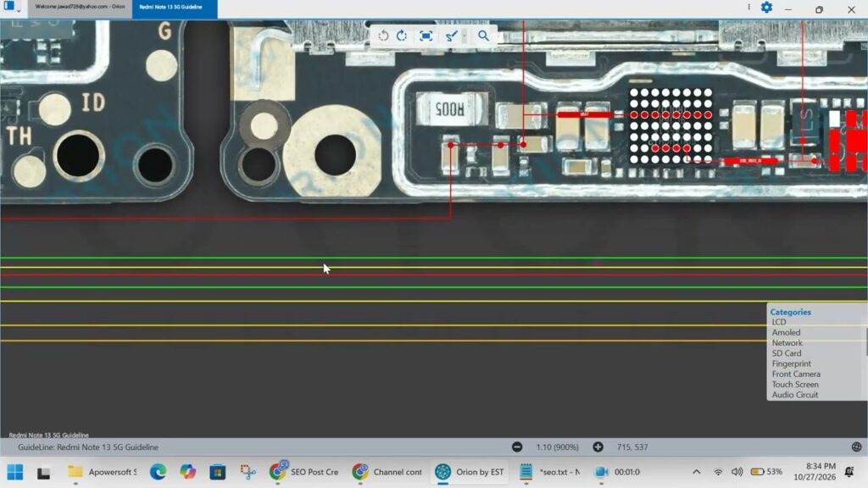Open Orion settings gear
The image size is (868, 488).
(x=766, y=8)
